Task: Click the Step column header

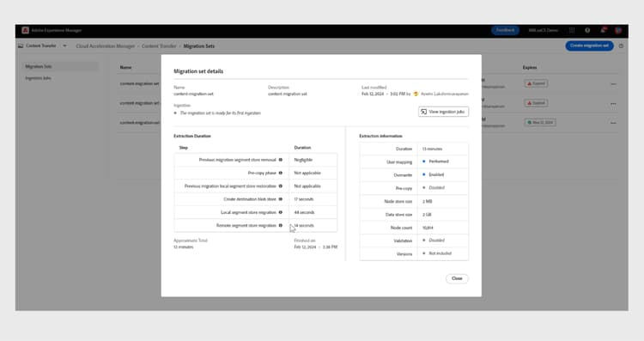Action: click(x=183, y=148)
